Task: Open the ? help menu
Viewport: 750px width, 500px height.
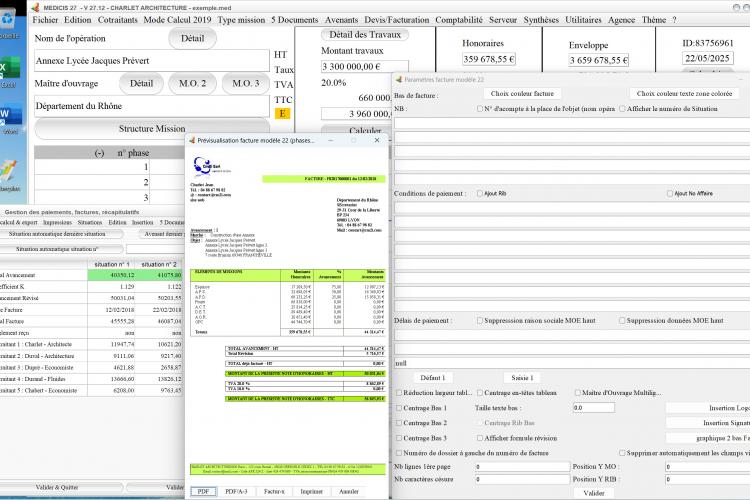Action: (x=674, y=20)
